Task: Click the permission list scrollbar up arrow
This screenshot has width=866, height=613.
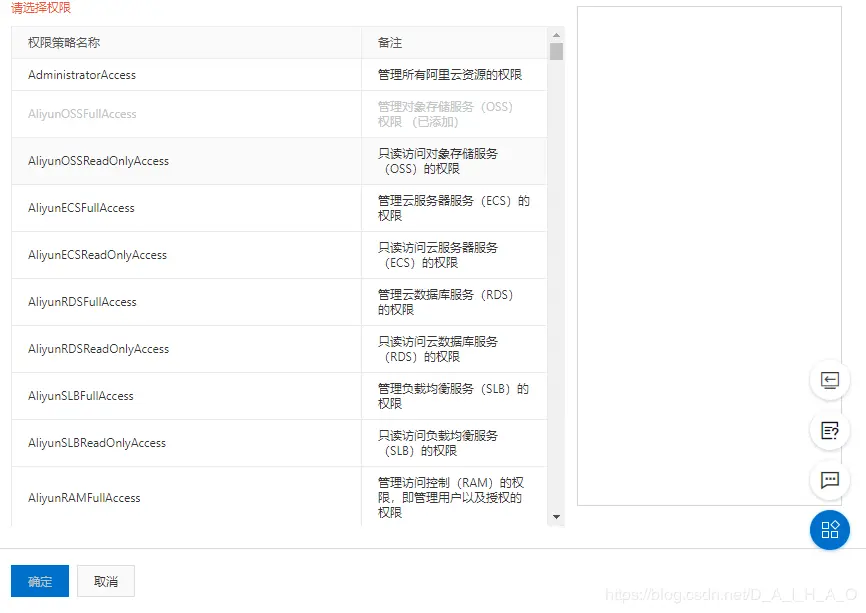Action: (x=556, y=35)
